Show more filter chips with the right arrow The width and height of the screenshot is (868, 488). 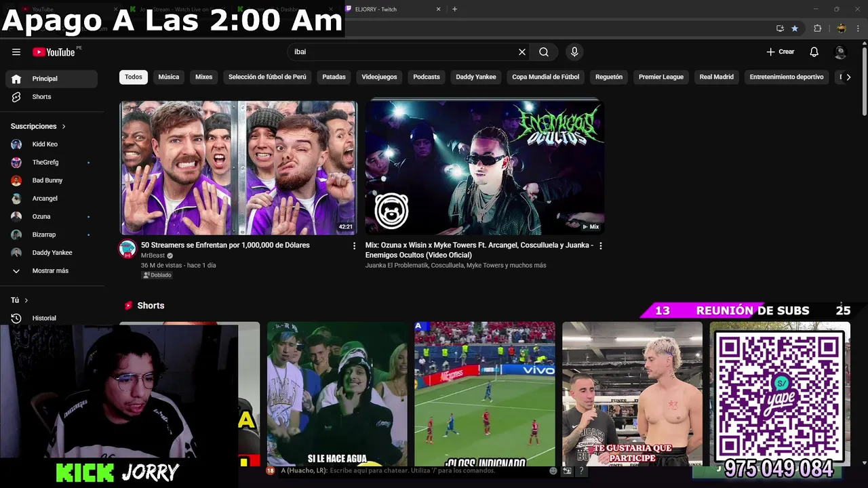click(848, 77)
